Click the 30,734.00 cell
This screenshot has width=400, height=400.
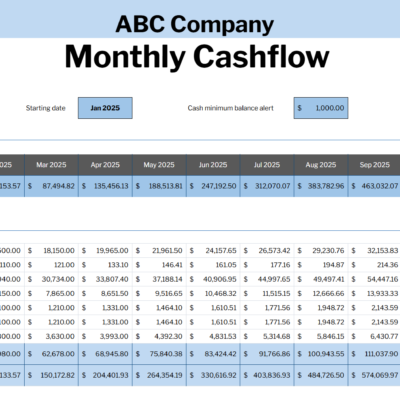point(51,279)
